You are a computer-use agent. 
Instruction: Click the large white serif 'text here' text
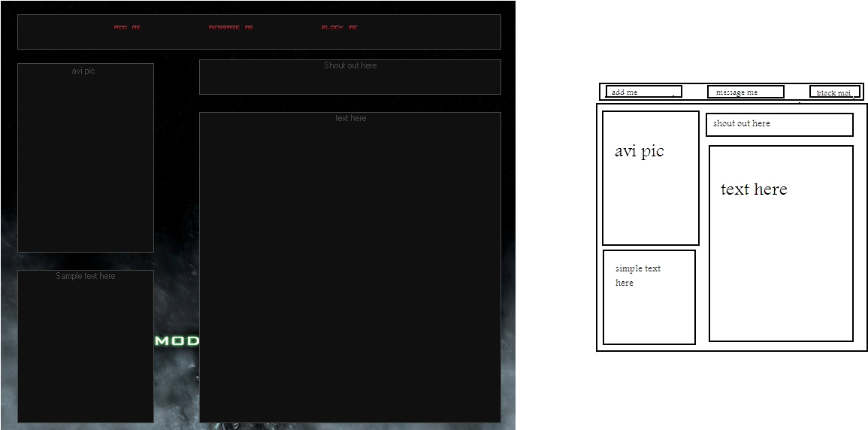coord(754,189)
